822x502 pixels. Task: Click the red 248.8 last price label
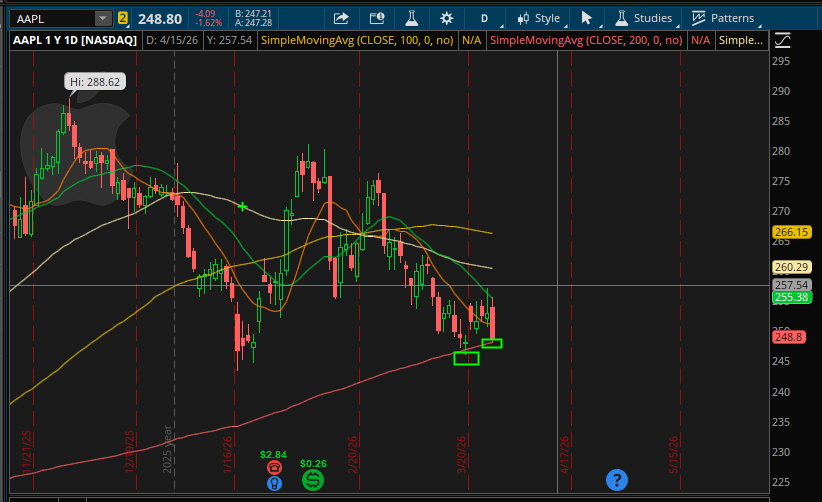788,337
